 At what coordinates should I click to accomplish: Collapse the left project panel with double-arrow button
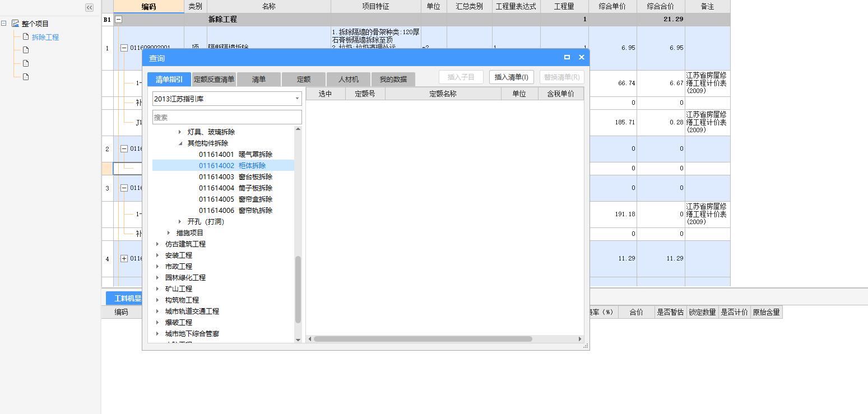pyautogui.click(x=89, y=7)
